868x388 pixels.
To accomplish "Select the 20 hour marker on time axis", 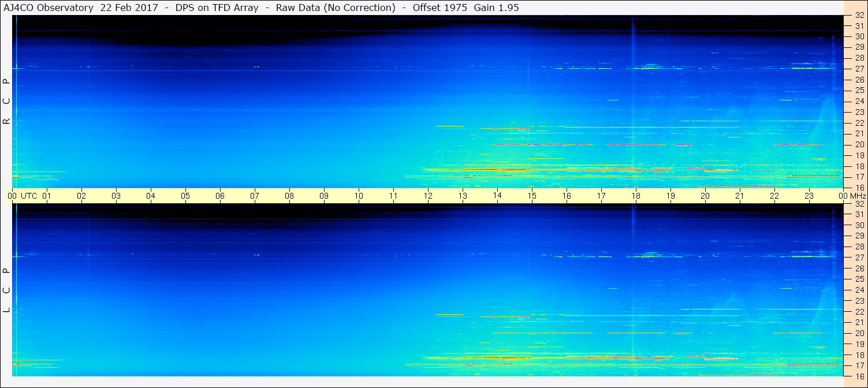I will [705, 196].
